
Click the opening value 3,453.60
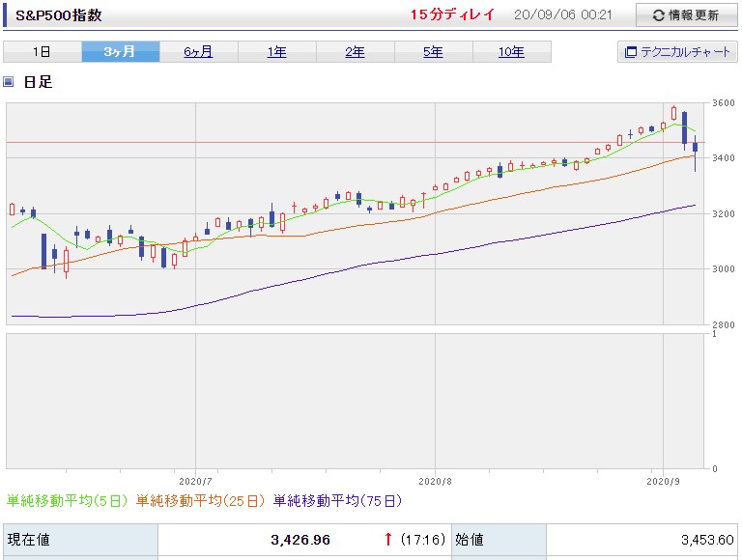[707, 540]
